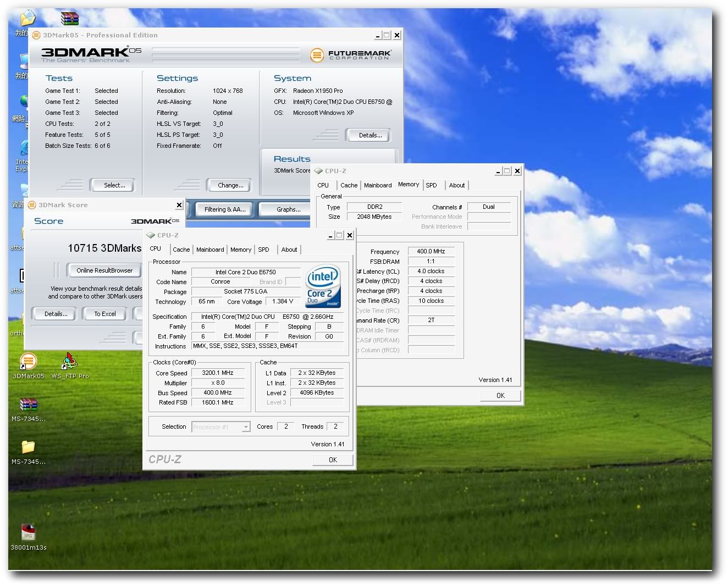Viewport: 728px width, 587px height.
Task: Click the Code Name Conroe field
Action: click(220, 281)
